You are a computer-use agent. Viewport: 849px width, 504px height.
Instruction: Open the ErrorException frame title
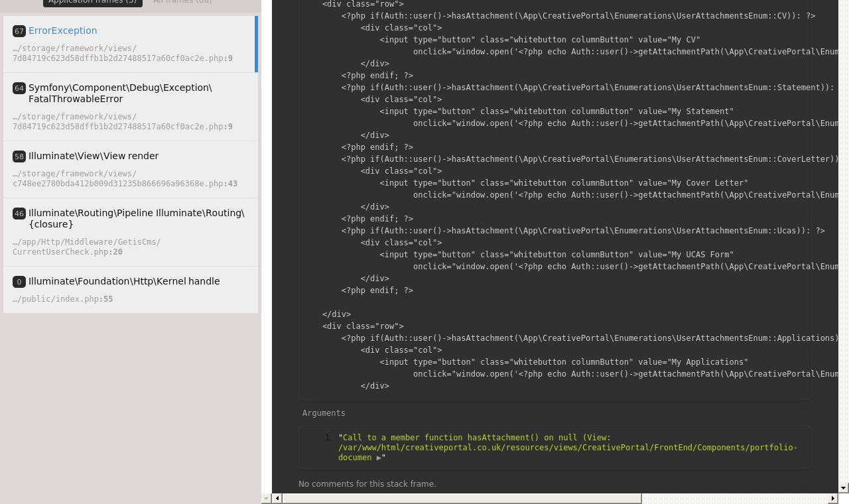click(x=63, y=31)
